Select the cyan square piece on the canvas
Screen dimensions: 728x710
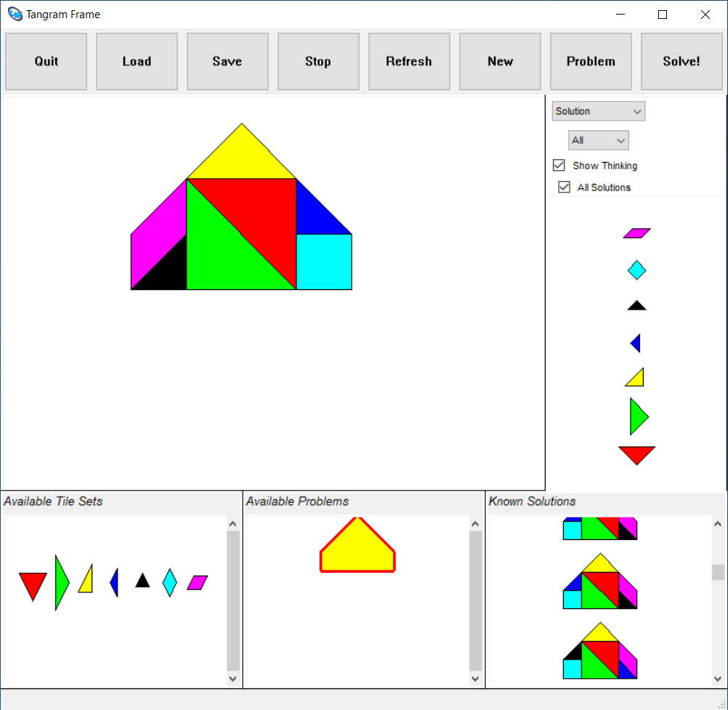click(x=324, y=262)
